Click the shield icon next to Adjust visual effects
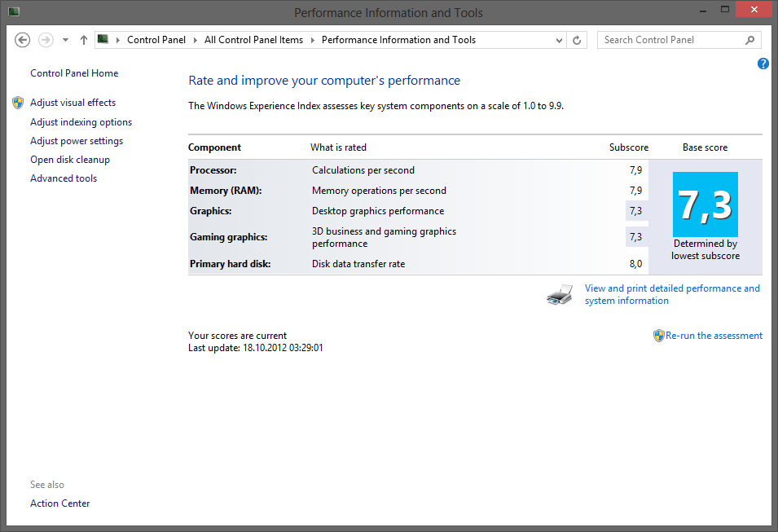The image size is (778, 532). coord(17,102)
